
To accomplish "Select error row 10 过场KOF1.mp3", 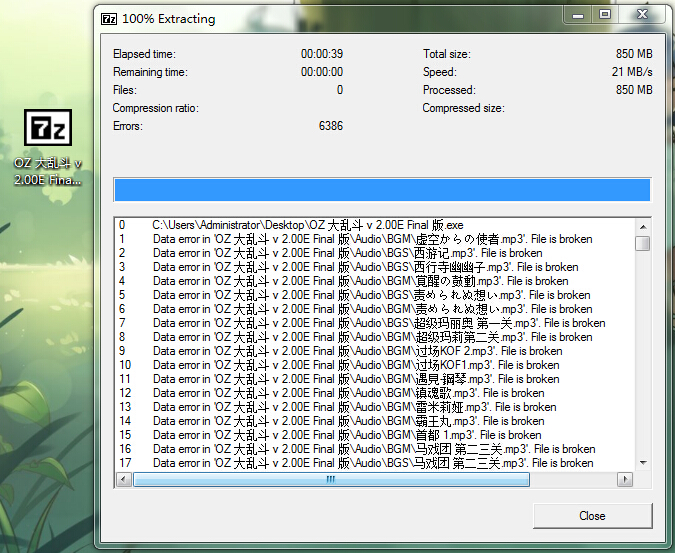I will (x=375, y=365).
